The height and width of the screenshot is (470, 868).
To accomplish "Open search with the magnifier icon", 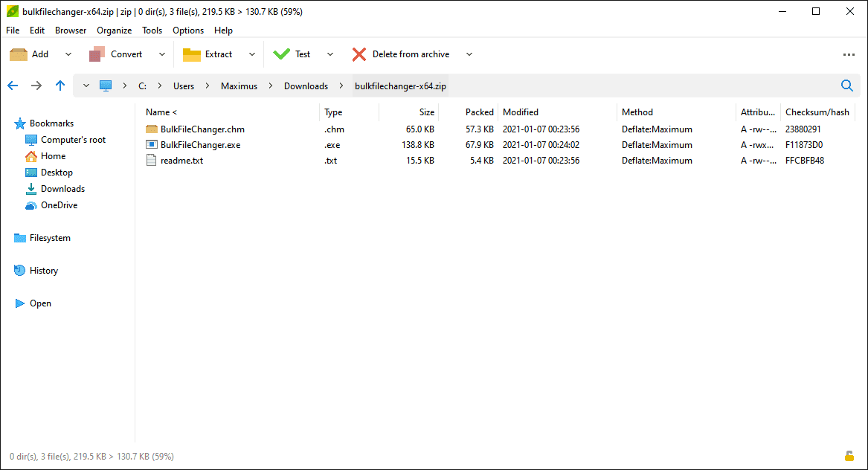I will point(847,86).
